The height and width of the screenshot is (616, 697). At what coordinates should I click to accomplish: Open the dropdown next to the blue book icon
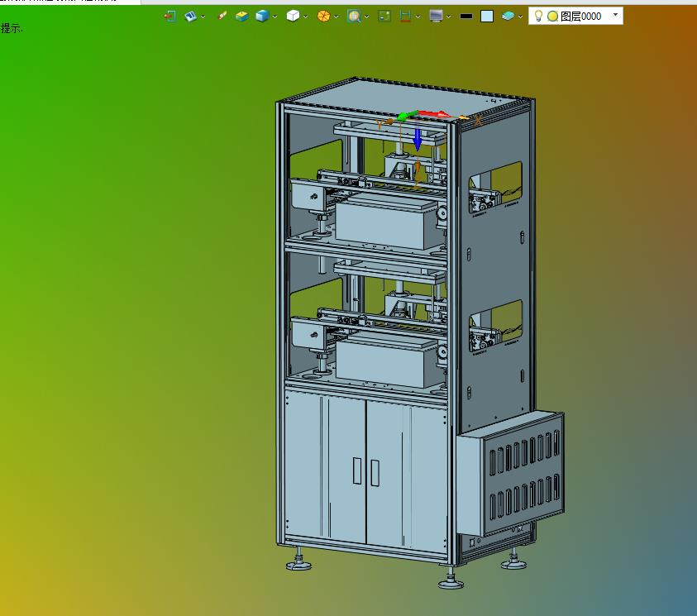click(x=203, y=17)
